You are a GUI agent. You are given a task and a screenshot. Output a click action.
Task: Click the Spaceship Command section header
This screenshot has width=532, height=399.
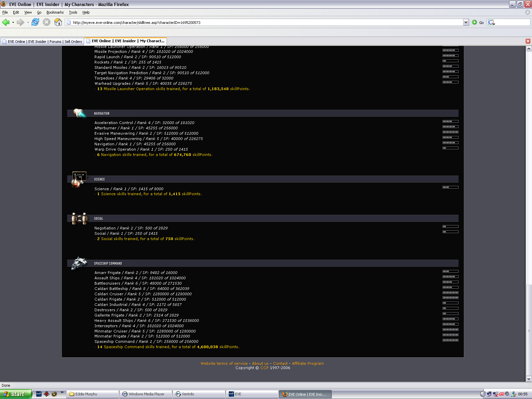(x=263, y=263)
